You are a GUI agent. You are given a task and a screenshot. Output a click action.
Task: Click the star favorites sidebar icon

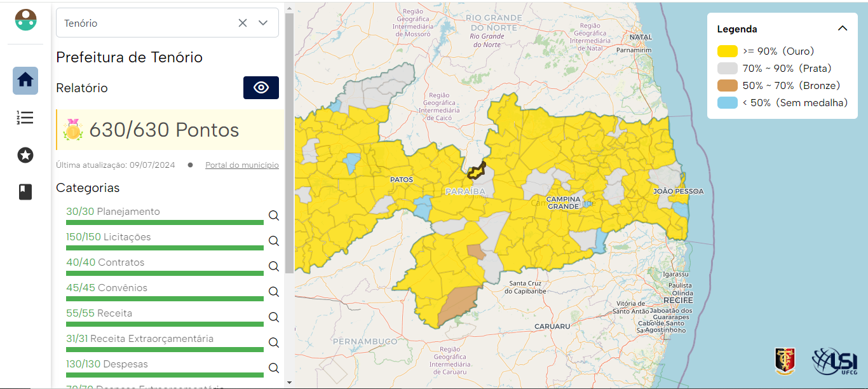pos(25,154)
